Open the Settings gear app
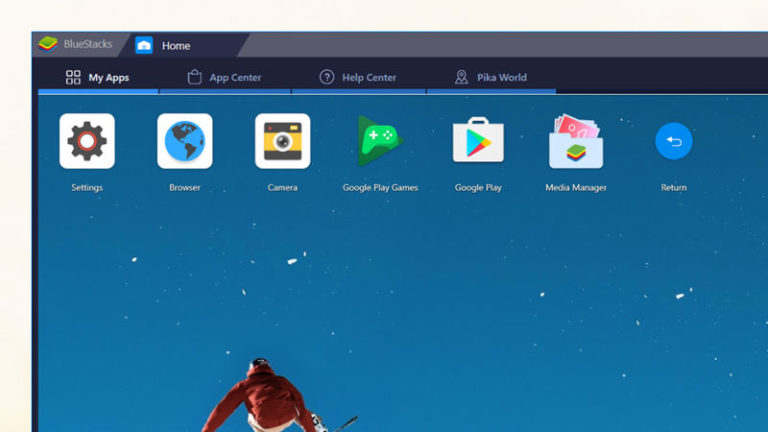The height and width of the screenshot is (432, 768). 87,141
